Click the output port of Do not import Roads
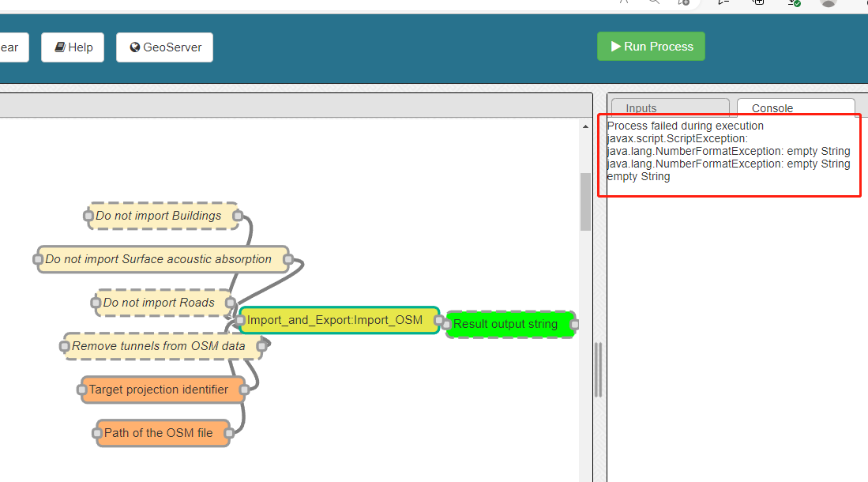The width and height of the screenshot is (868, 482). coord(231,303)
